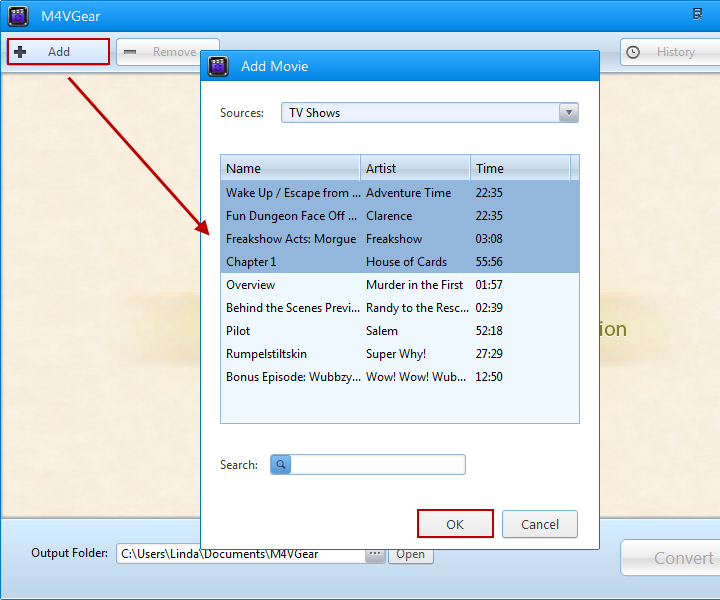Expand the Sources dropdown arrow
This screenshot has width=720, height=600.
click(568, 112)
